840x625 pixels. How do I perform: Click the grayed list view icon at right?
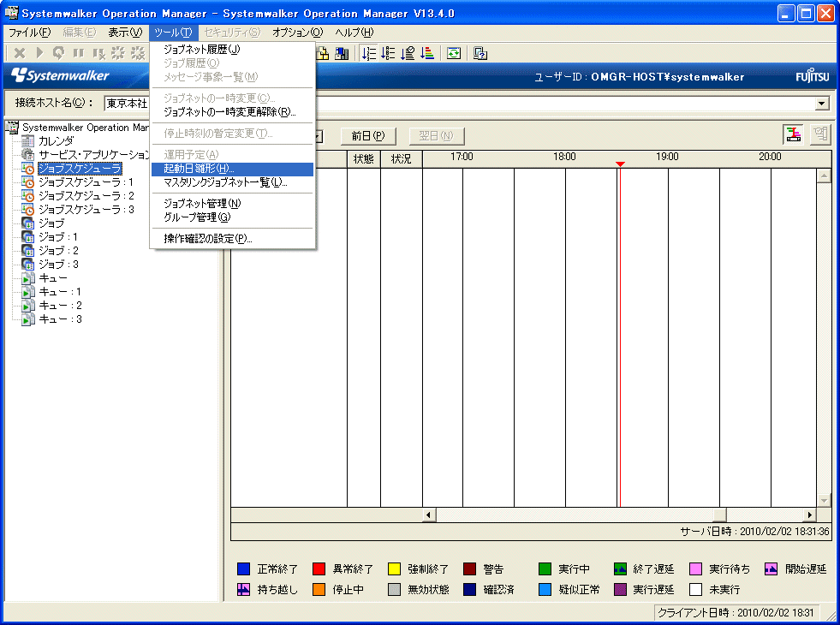click(x=820, y=134)
